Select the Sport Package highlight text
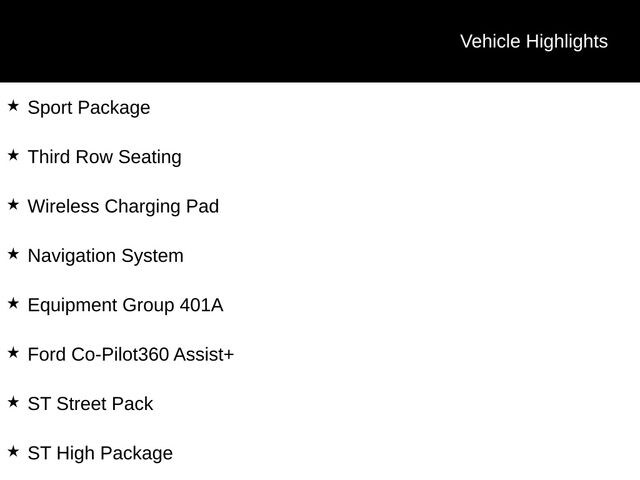 click(89, 108)
